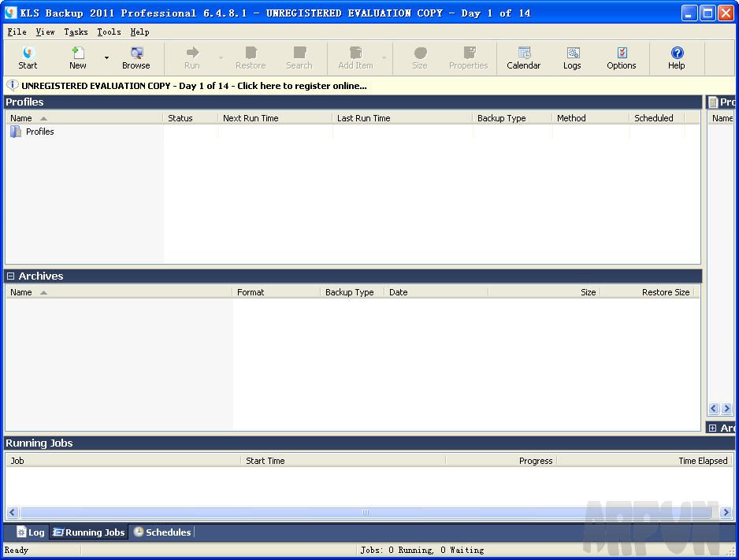739x560 pixels.
Task: Open the View menu
Action: pos(45,32)
